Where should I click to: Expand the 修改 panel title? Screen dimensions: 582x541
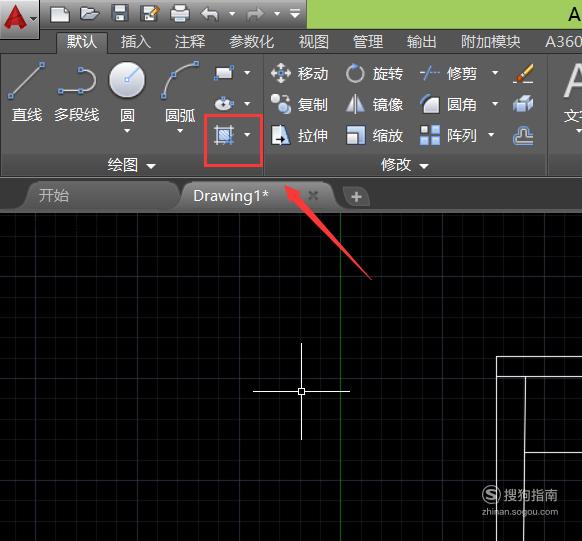[x=405, y=165]
